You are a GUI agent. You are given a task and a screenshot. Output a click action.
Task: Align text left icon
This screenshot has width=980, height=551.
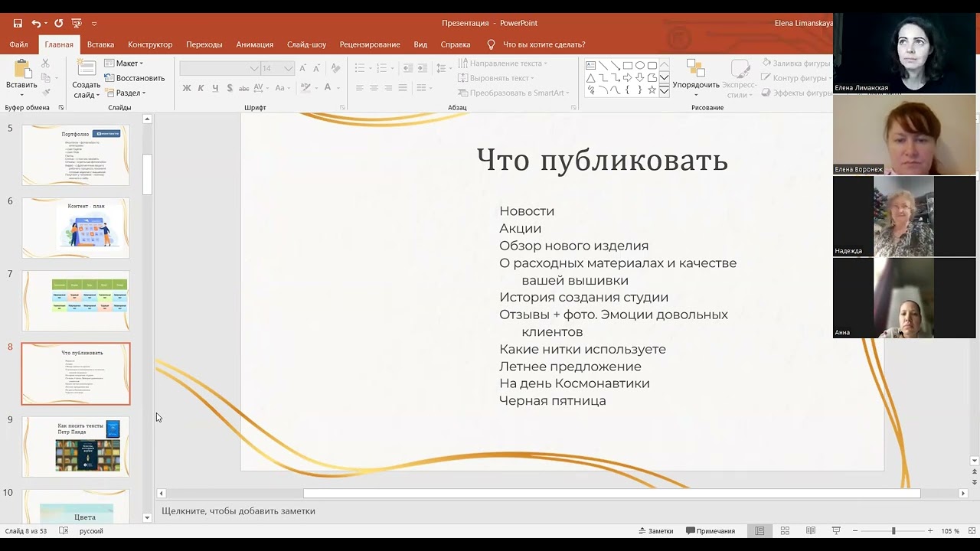point(360,88)
